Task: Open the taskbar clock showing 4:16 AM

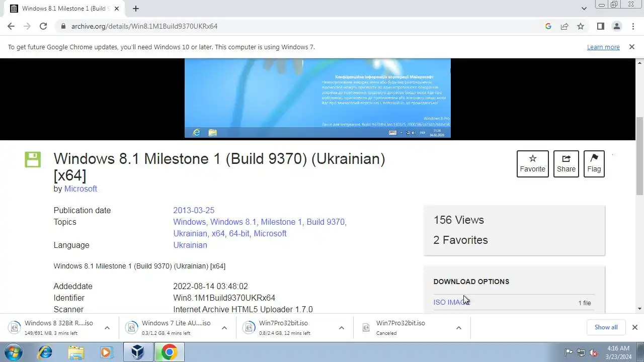Action: coord(618,352)
